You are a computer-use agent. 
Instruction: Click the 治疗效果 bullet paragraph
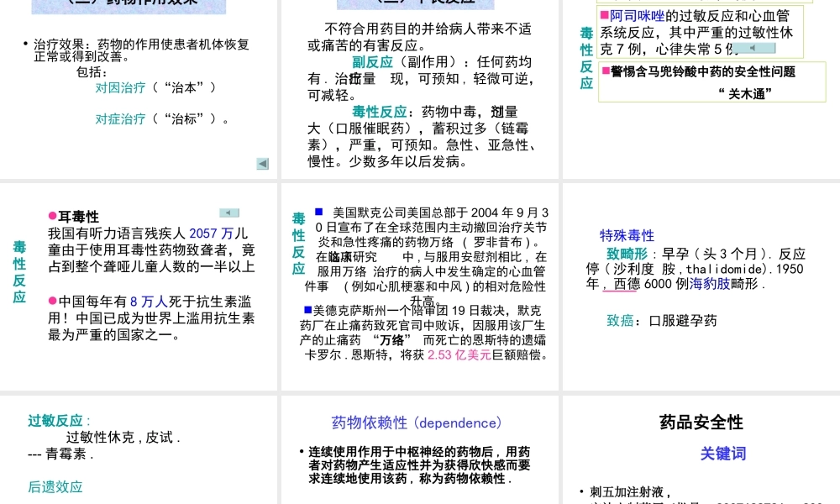[x=141, y=50]
